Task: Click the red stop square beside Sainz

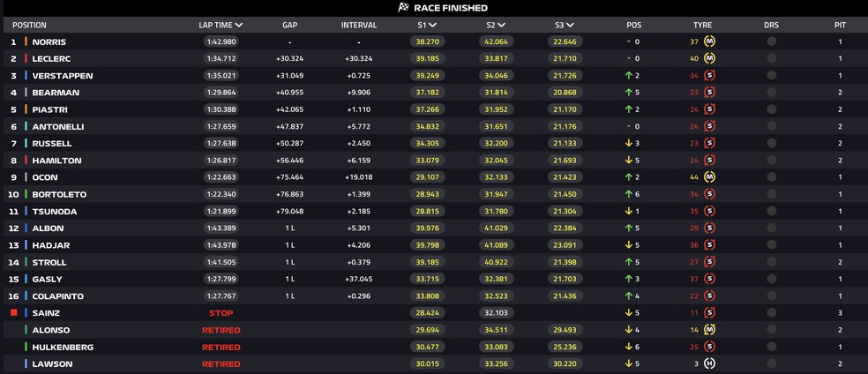Action: 14,312
